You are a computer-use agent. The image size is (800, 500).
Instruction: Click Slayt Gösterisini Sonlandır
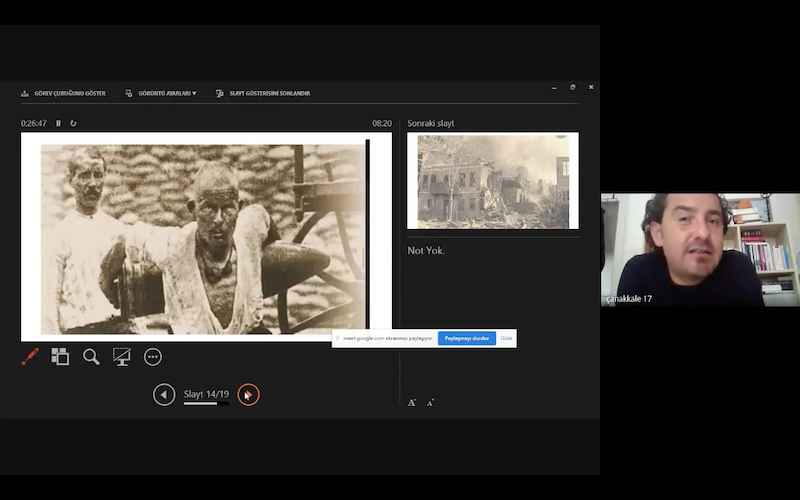[263, 93]
